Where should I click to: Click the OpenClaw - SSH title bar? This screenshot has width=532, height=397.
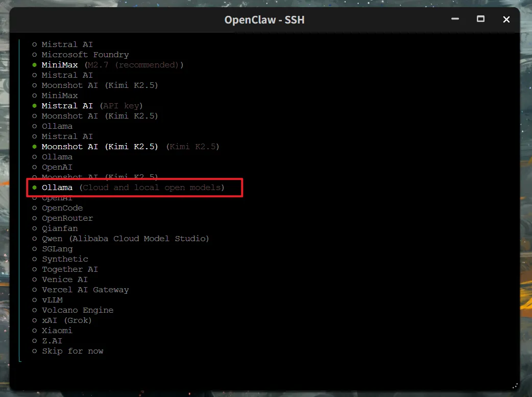click(x=264, y=20)
